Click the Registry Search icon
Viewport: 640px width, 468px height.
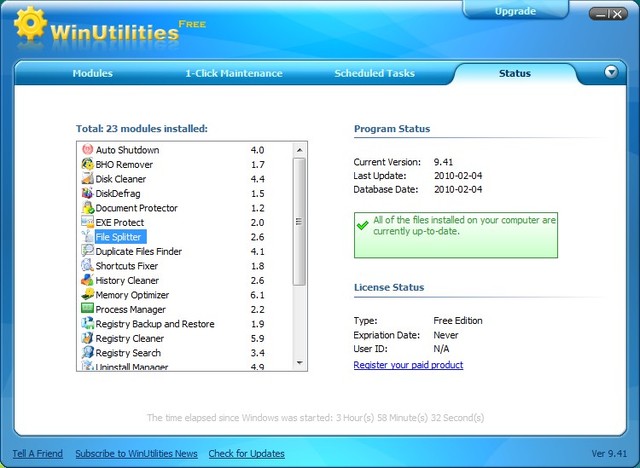click(x=87, y=352)
